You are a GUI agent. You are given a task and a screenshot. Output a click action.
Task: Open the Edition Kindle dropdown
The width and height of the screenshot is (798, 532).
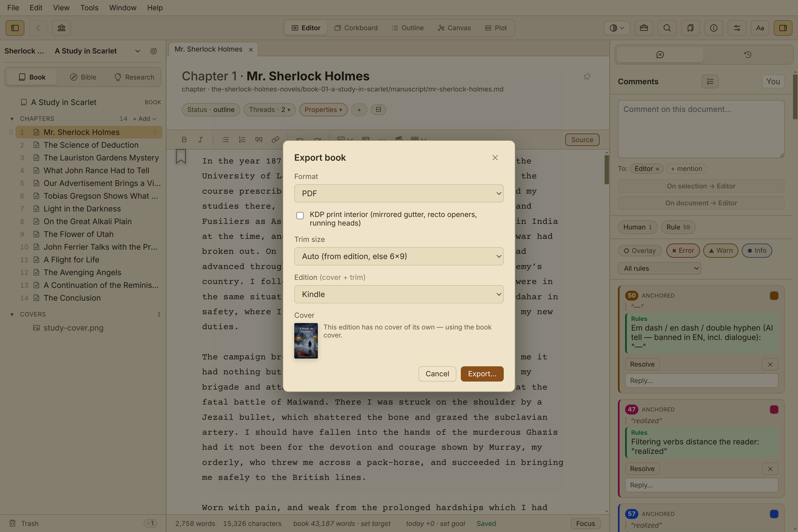399,294
